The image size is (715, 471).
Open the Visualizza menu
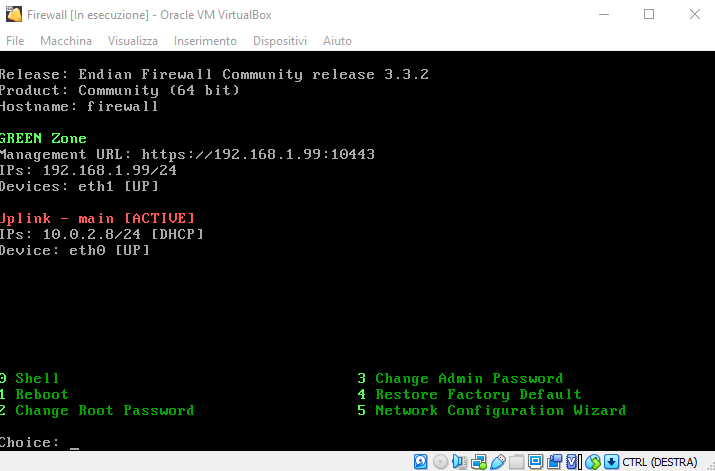pos(133,41)
